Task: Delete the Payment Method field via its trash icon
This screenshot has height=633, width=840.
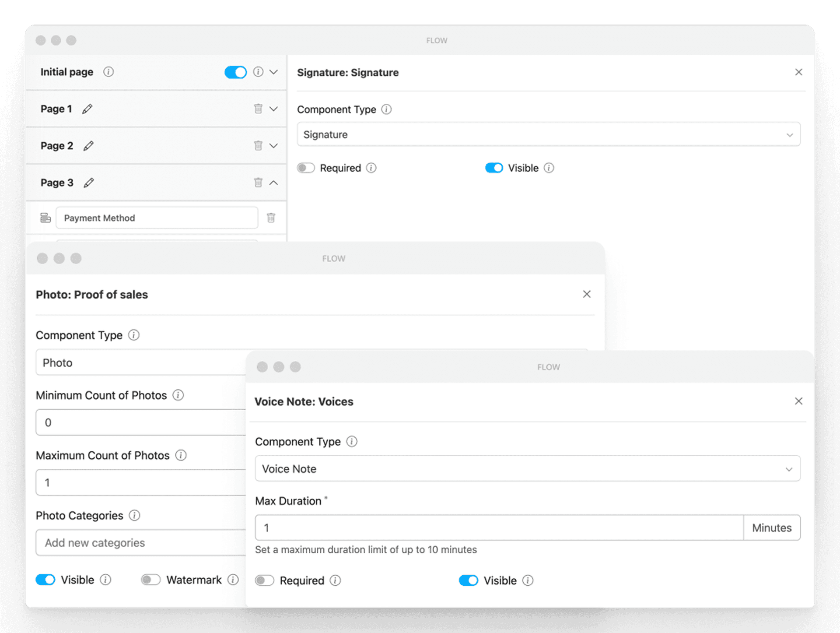Action: (271, 218)
